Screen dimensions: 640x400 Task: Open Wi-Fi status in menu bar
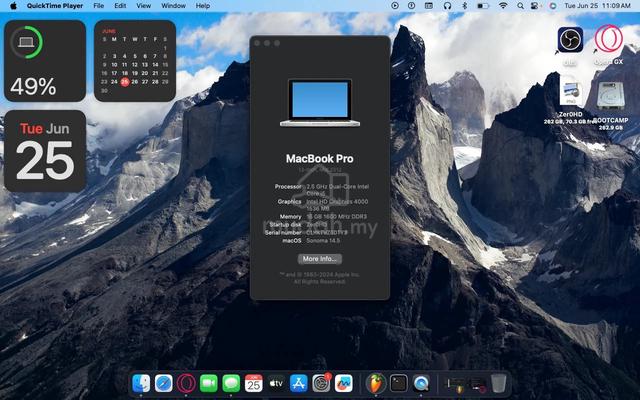click(503, 6)
